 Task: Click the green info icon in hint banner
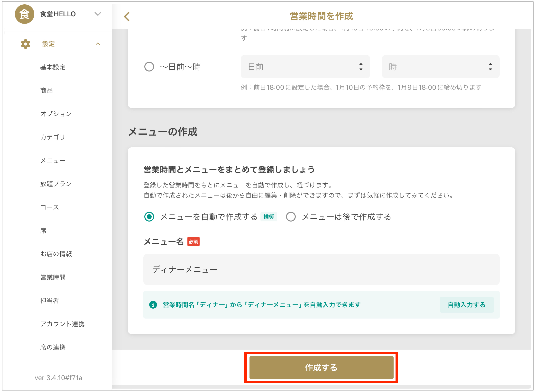click(x=153, y=305)
